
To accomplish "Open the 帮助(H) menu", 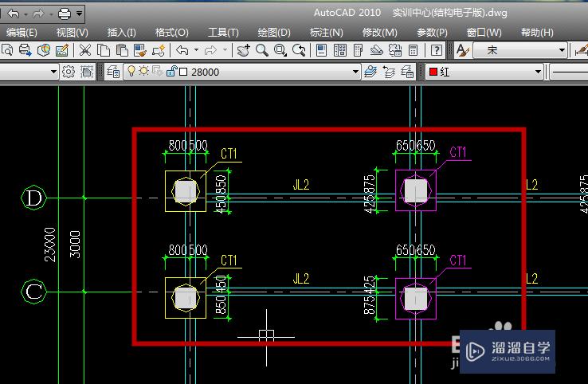I will [537, 33].
